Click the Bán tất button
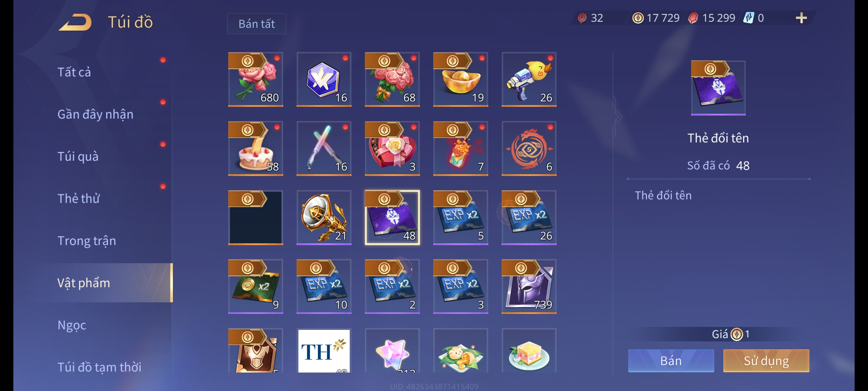The image size is (868, 391). pyautogui.click(x=256, y=24)
